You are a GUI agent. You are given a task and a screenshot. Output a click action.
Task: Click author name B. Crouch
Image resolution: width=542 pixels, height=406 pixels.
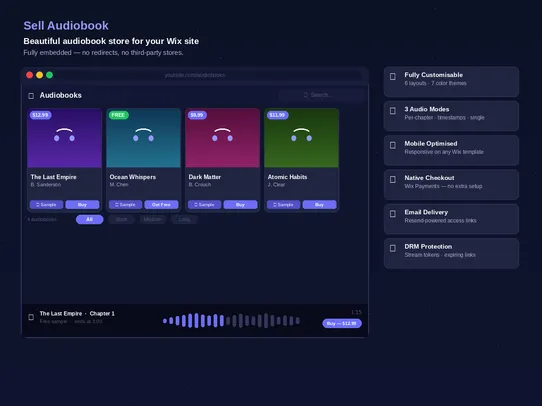click(x=200, y=185)
